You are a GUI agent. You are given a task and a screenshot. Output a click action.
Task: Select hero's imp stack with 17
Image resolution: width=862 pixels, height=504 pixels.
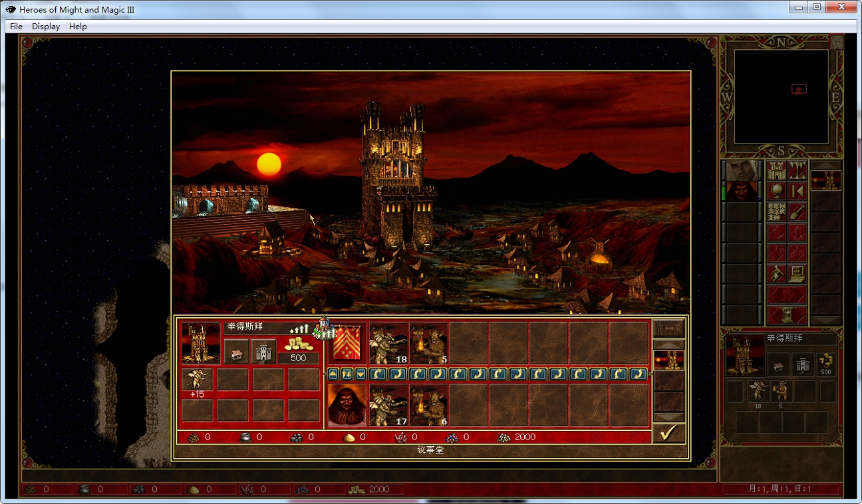click(x=388, y=405)
